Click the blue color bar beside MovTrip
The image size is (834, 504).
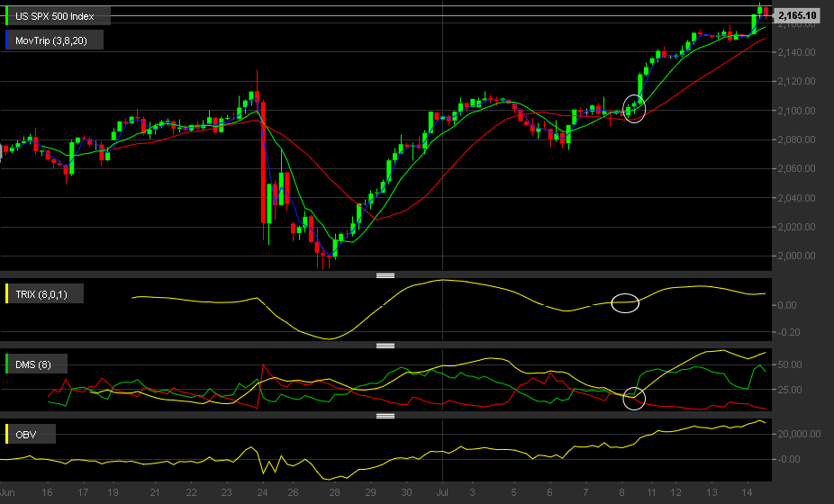click(7, 40)
